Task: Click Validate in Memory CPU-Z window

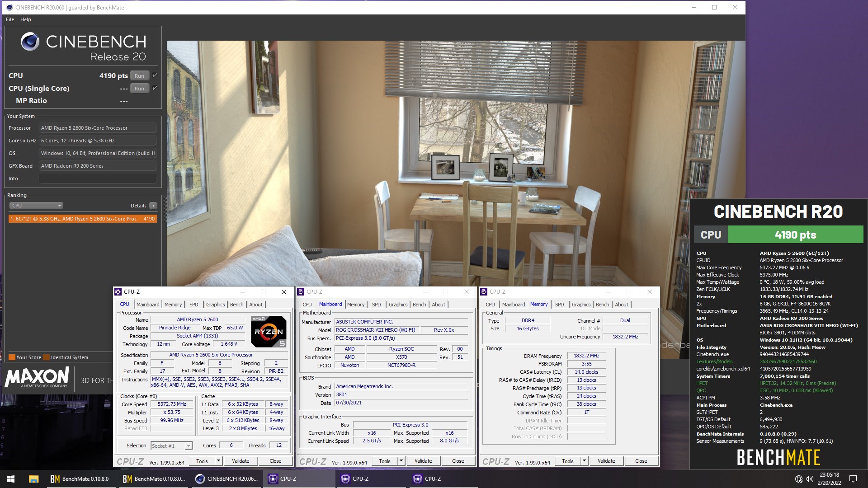Action: (606, 461)
